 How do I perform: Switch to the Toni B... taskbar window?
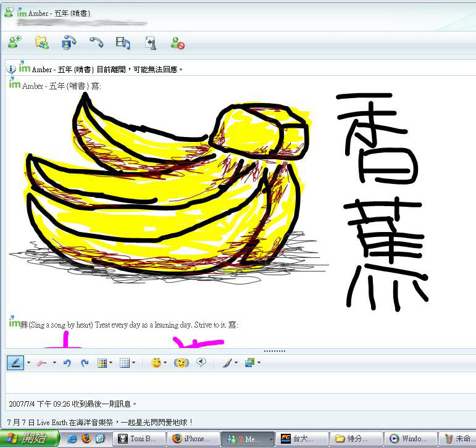140,439
